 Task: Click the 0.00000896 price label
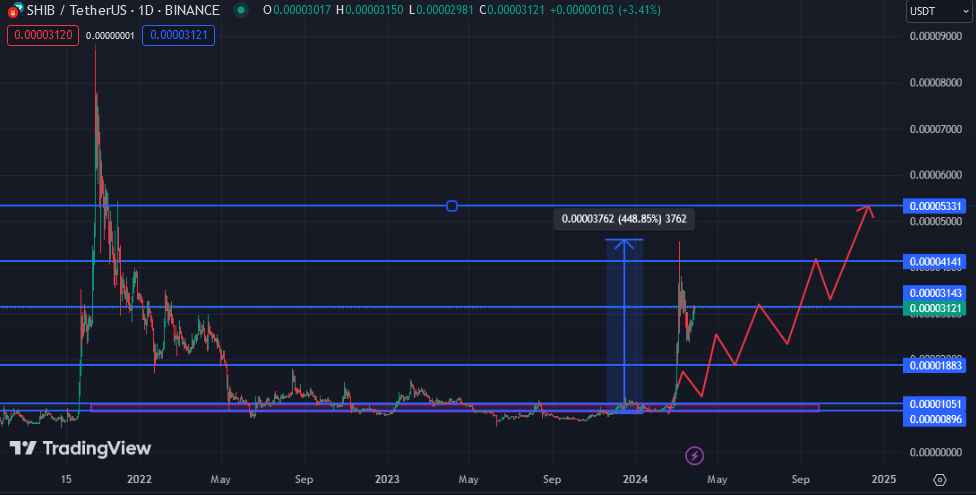click(x=936, y=419)
